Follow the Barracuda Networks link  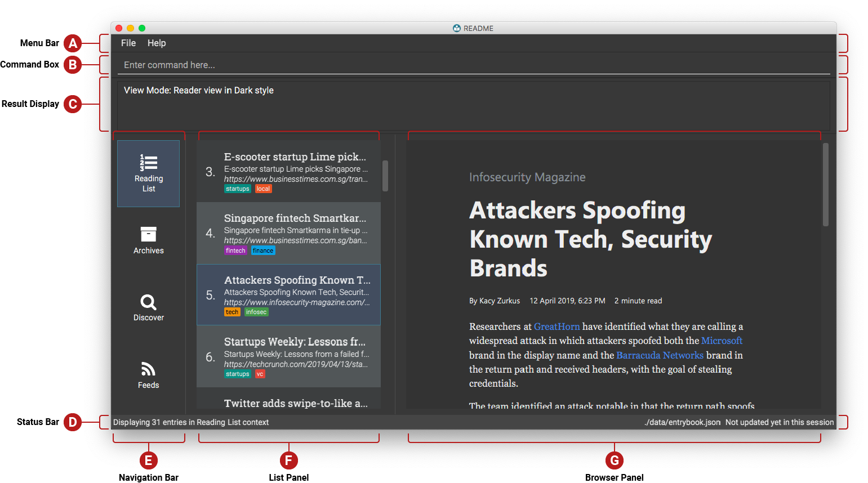tap(660, 355)
